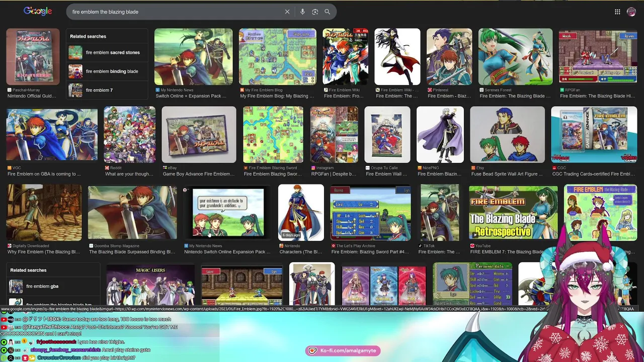Open Fire Emblem Wiki red-haired lord cover image
This screenshot has width=644, height=362.
pyautogui.click(x=345, y=56)
